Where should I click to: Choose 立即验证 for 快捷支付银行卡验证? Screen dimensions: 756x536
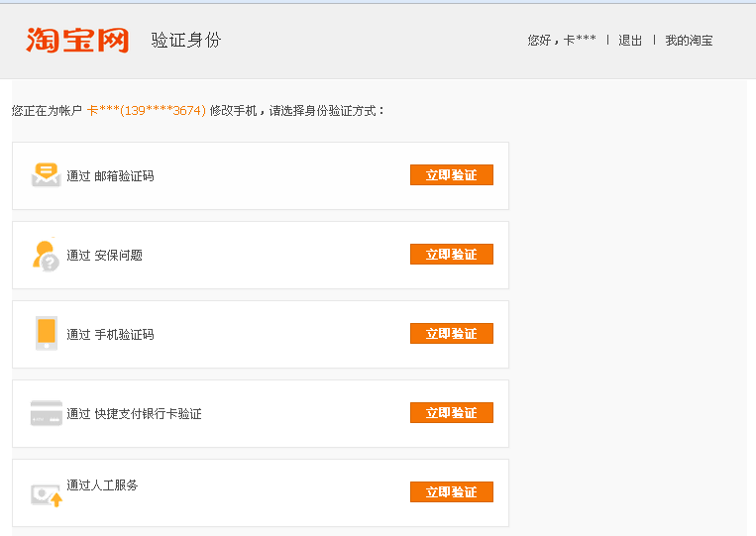coord(451,413)
